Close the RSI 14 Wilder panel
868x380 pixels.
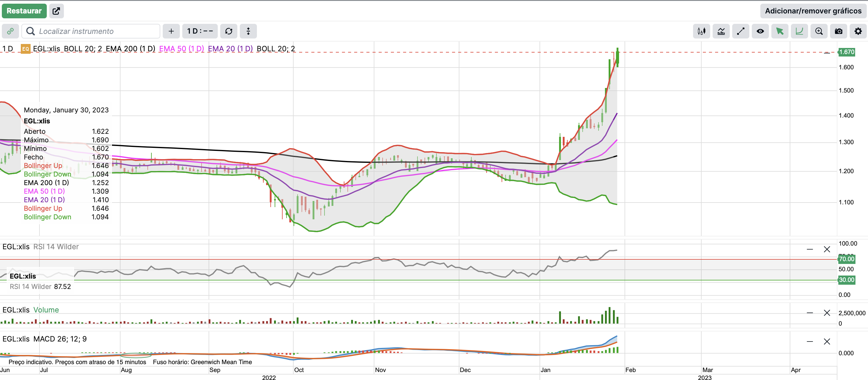[826, 249]
